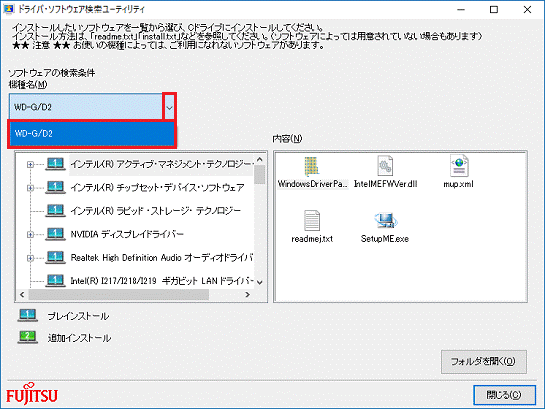This screenshot has width=545, height=409.
Task: Click the readmej.txt file icon
Action: pyautogui.click(x=312, y=220)
